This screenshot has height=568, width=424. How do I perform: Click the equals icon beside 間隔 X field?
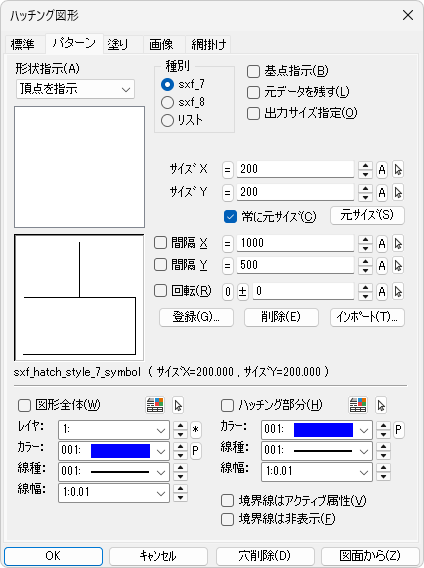coord(227,243)
